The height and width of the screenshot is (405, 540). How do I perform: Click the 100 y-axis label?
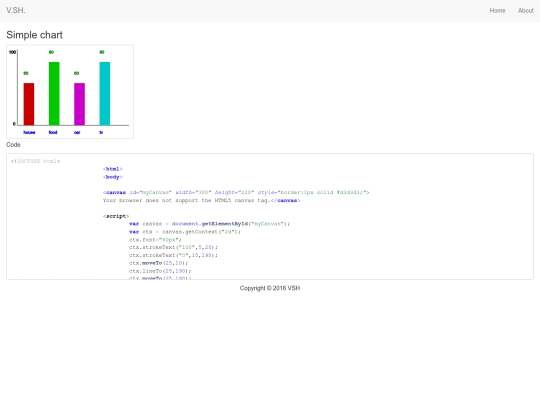[x=12, y=52]
